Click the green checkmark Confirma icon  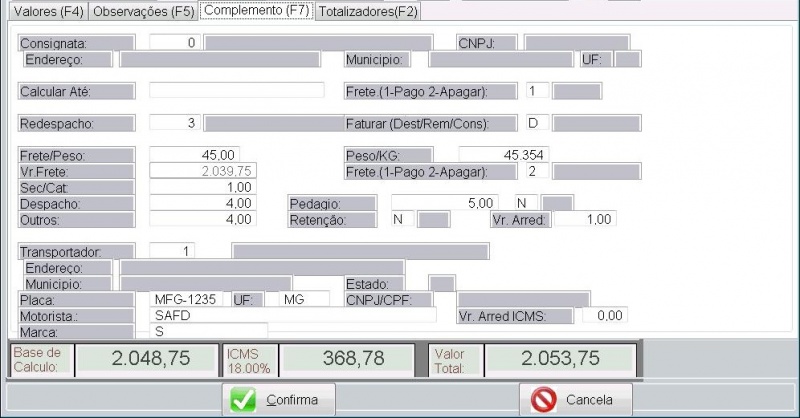coord(243,400)
